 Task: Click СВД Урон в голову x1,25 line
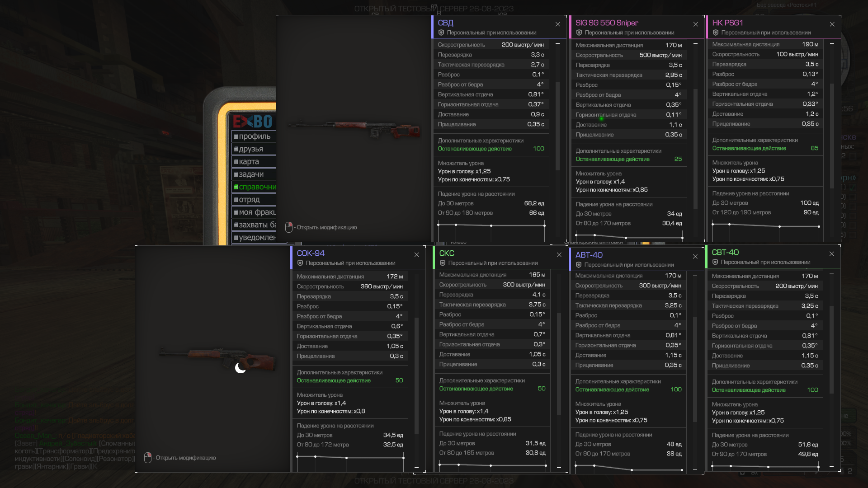point(464,171)
